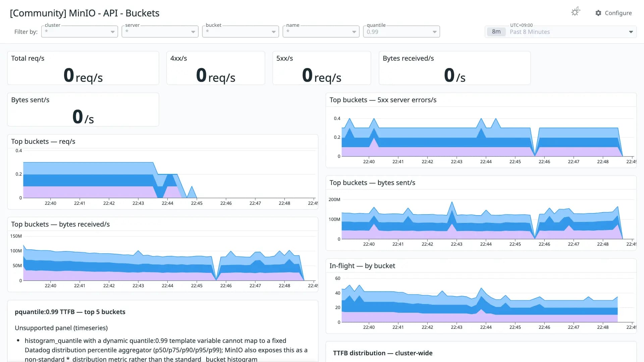
Task: Click the Filter by: label
Action: 26,32
